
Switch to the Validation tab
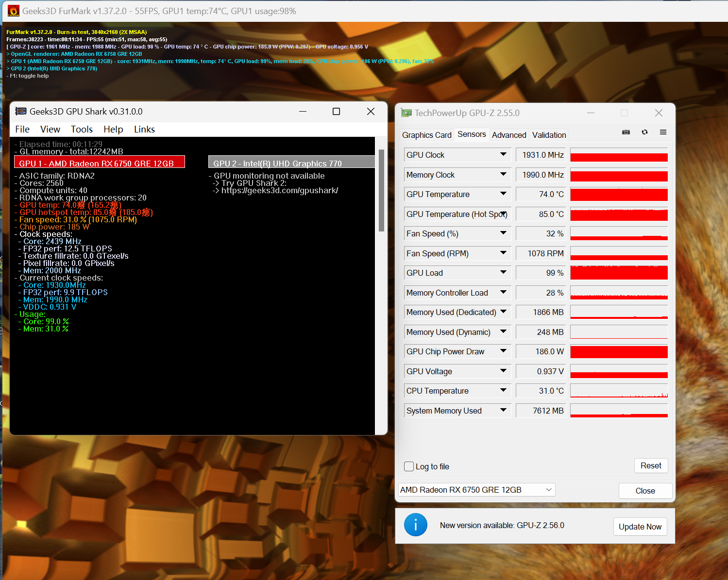click(549, 135)
